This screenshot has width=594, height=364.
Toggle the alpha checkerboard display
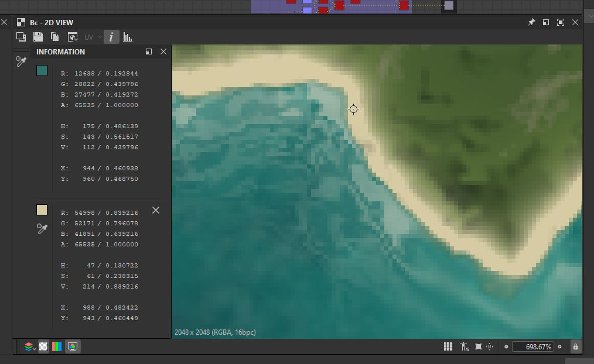43,346
